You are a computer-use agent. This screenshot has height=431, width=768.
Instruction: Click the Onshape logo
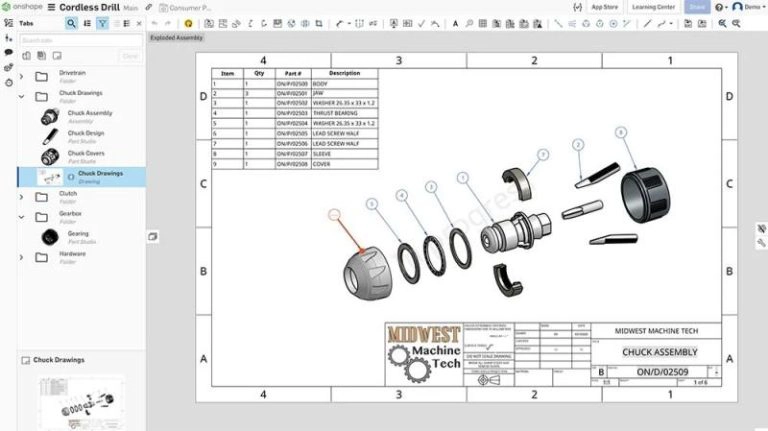pos(21,7)
